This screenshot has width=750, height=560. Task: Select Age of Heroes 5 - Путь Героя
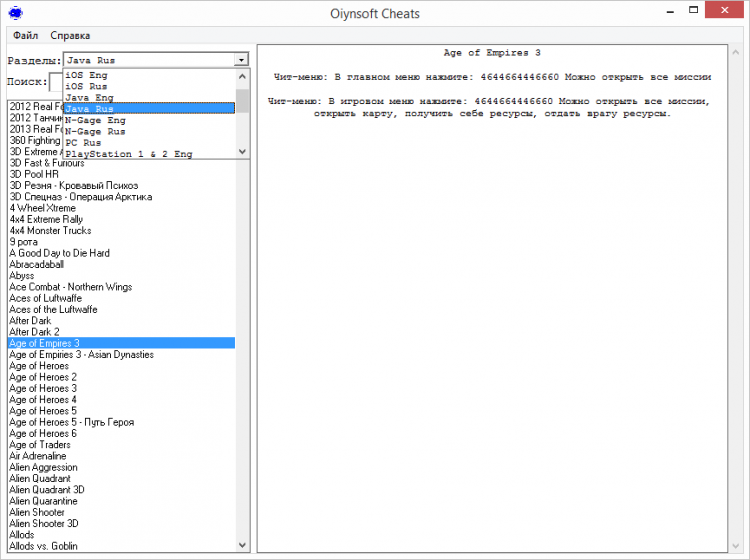coord(122,422)
